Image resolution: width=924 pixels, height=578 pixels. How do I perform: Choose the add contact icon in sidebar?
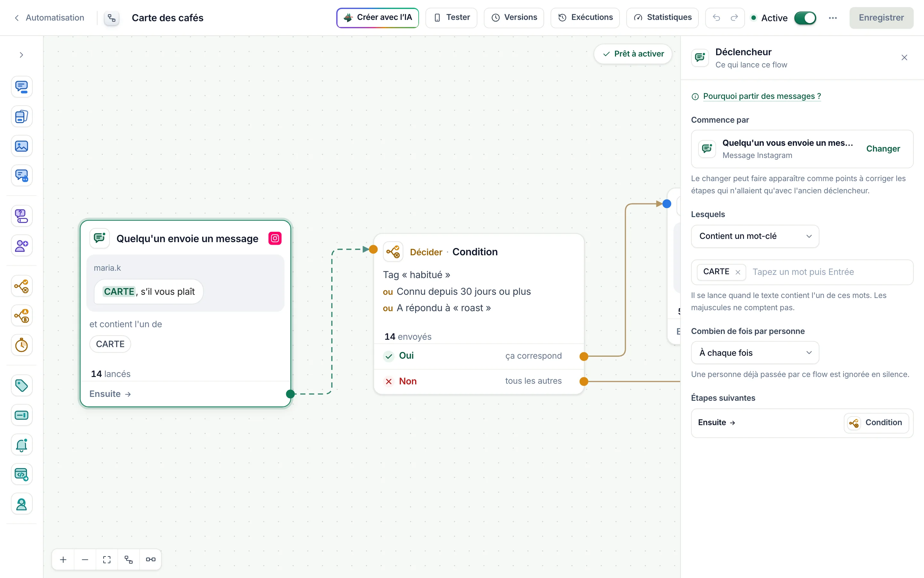coord(21,245)
